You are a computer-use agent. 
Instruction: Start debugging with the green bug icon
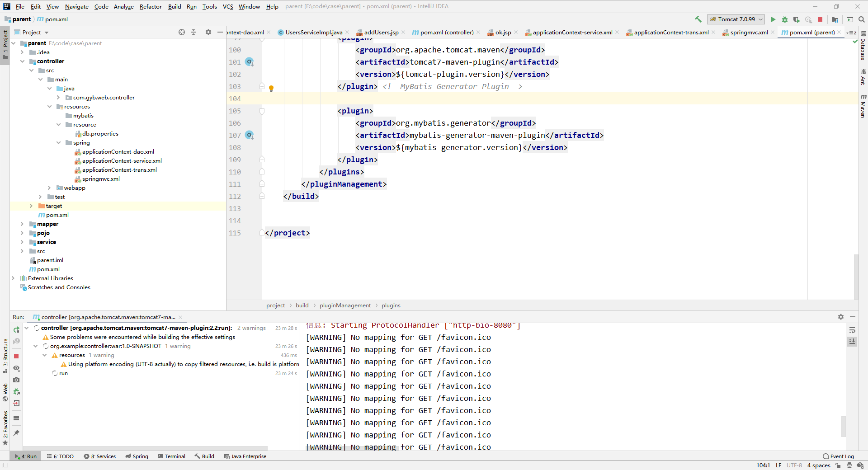[785, 19]
